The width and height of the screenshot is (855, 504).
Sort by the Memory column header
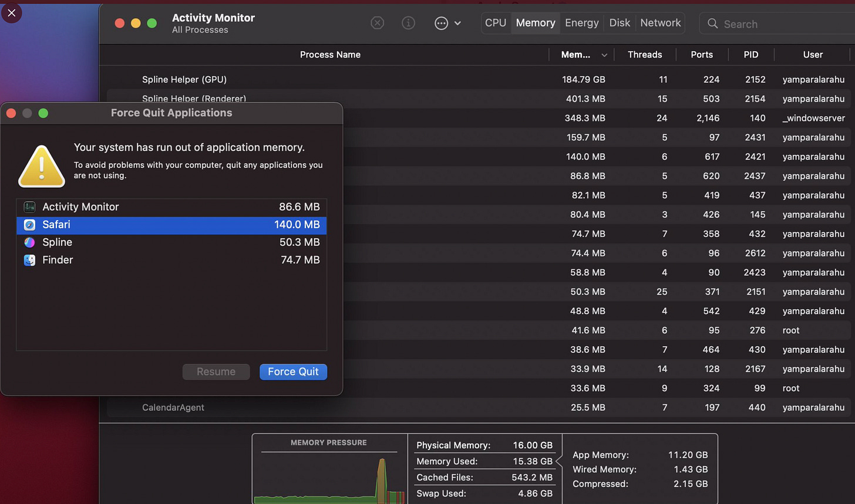[x=575, y=55]
